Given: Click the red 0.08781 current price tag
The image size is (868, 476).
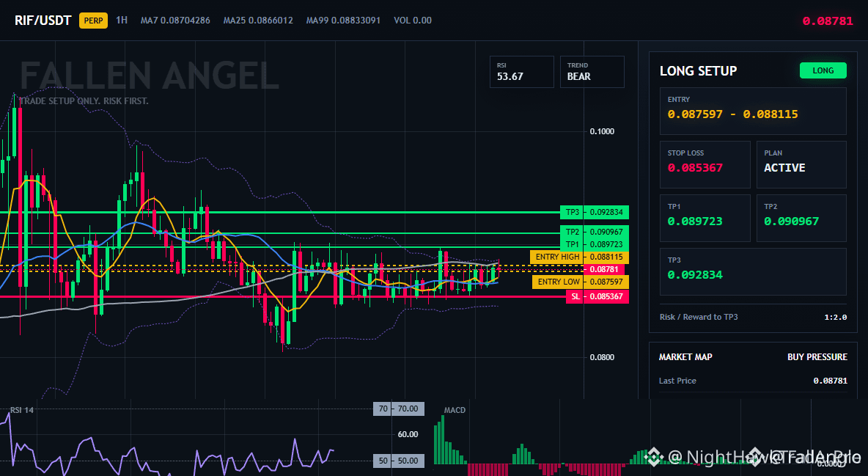Looking at the screenshot, I should 604,269.
